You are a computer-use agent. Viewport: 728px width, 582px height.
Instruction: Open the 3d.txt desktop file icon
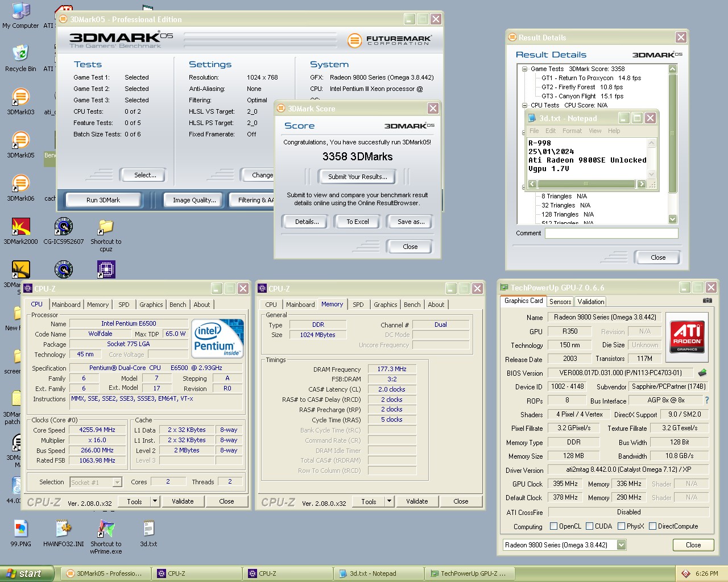148,533
